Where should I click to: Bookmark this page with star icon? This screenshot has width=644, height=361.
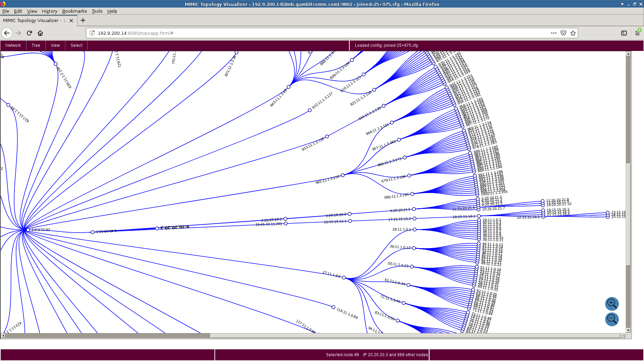tap(573, 33)
